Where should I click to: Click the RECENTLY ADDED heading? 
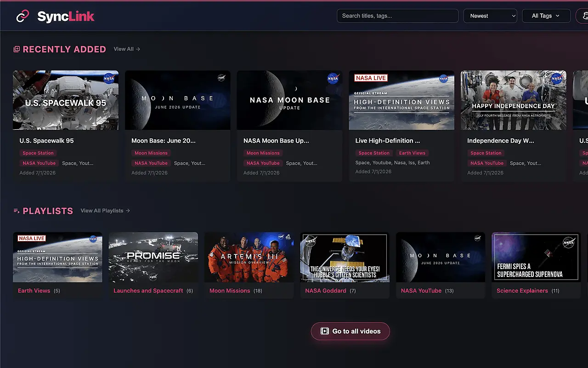tap(64, 49)
